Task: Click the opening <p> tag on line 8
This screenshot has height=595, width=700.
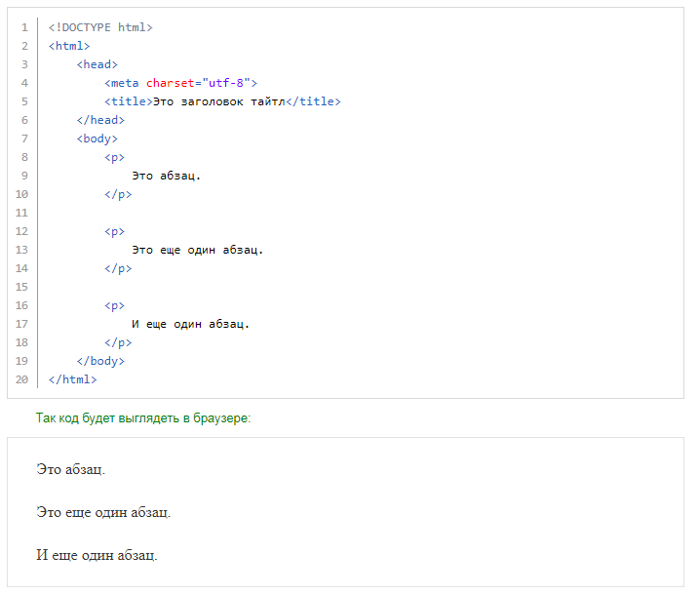Action: 115,157
